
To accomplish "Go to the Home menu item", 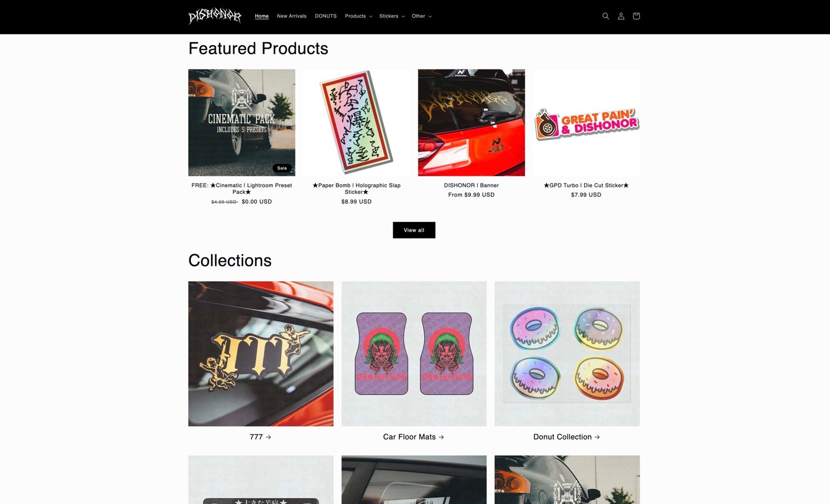I will [x=262, y=16].
